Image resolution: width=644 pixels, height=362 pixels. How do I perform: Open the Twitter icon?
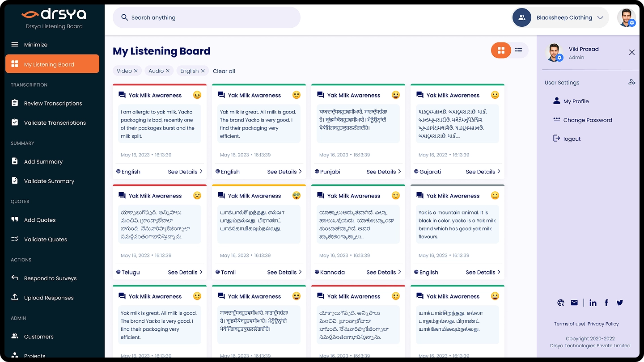coord(620,303)
